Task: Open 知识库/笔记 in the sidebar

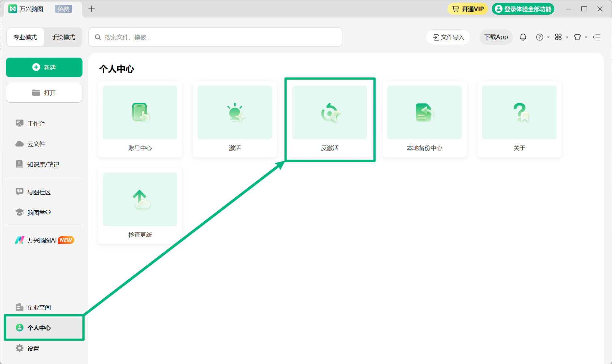Action: point(44,164)
